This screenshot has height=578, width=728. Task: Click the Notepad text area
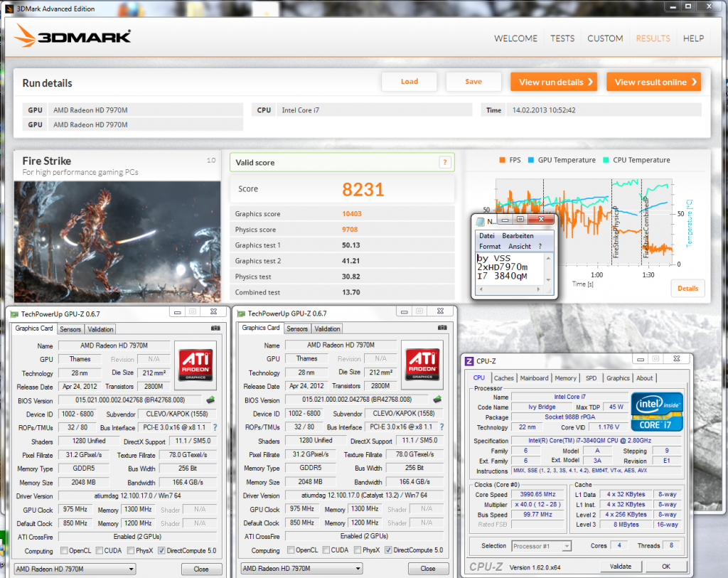(510, 269)
